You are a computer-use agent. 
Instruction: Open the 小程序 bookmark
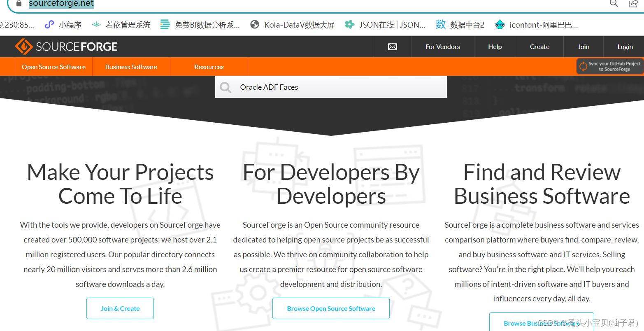tap(63, 25)
